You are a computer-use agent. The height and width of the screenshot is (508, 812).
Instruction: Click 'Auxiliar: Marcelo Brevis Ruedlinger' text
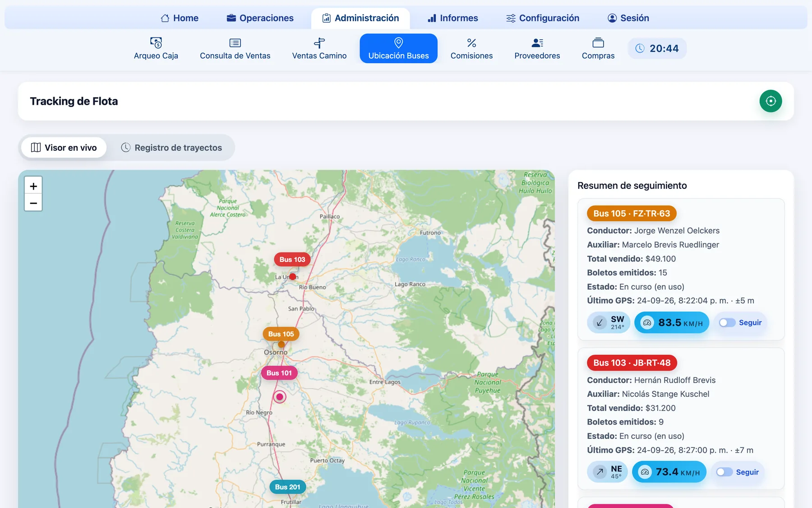[653, 245]
